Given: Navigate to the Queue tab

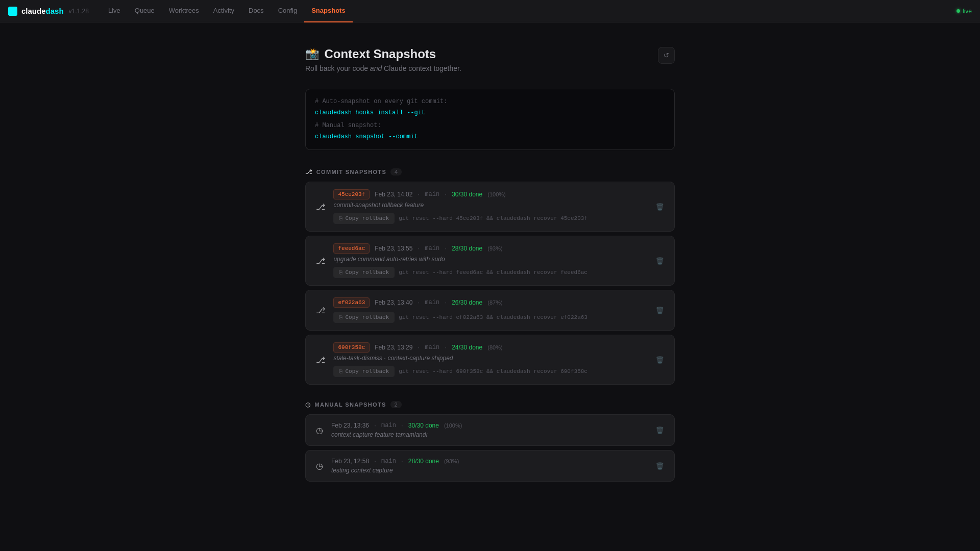Looking at the screenshot, I should click(x=144, y=11).
